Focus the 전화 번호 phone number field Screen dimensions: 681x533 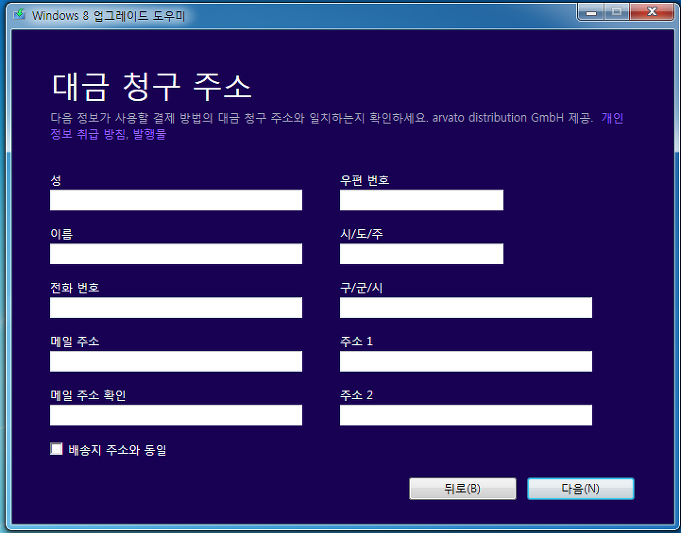[176, 308]
